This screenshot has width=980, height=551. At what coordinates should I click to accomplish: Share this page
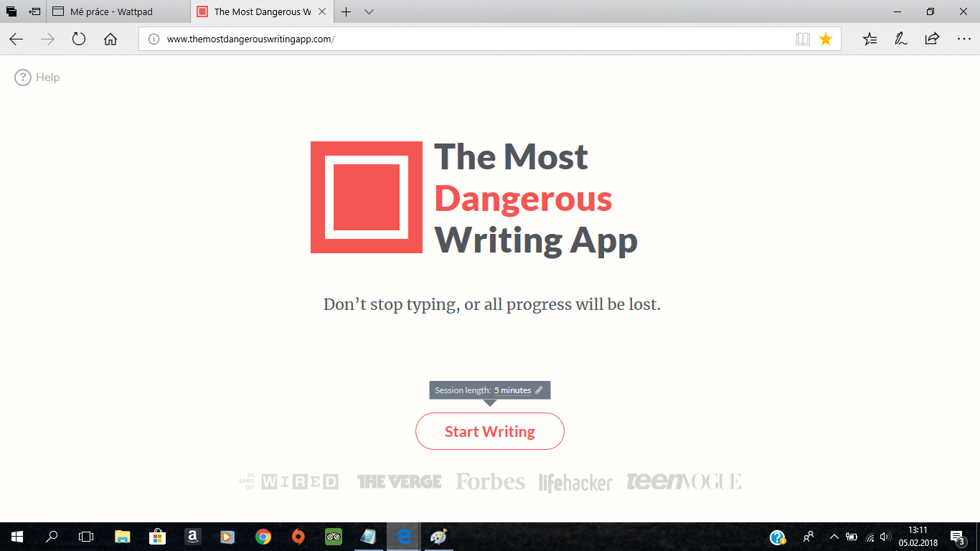932,39
